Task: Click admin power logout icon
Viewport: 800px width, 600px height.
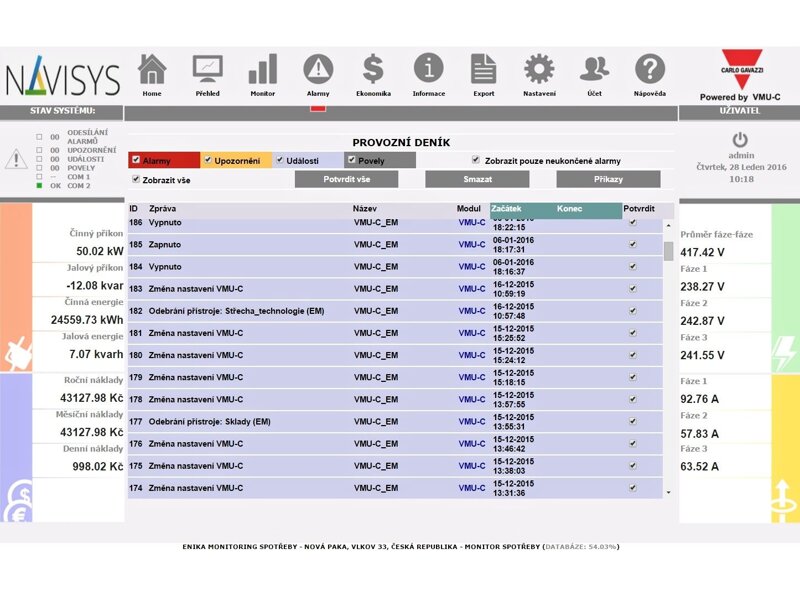Action: 740,140
